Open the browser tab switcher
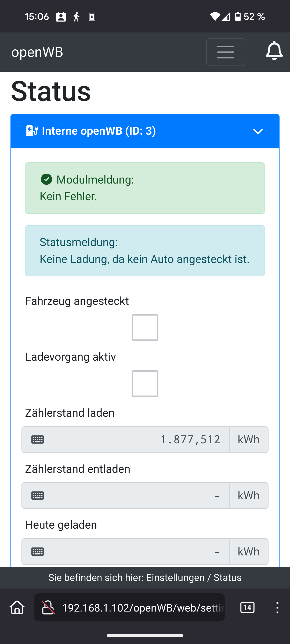The height and width of the screenshot is (644, 290). coord(247,608)
